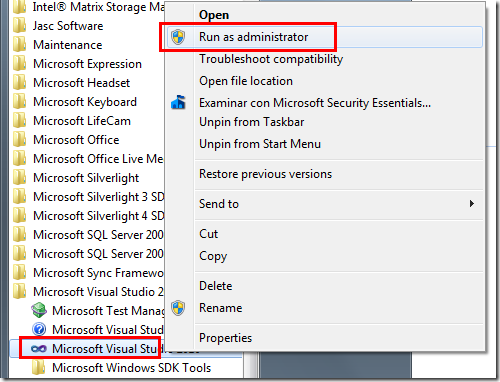Select Open file location
The image size is (500, 382).
[246, 81]
